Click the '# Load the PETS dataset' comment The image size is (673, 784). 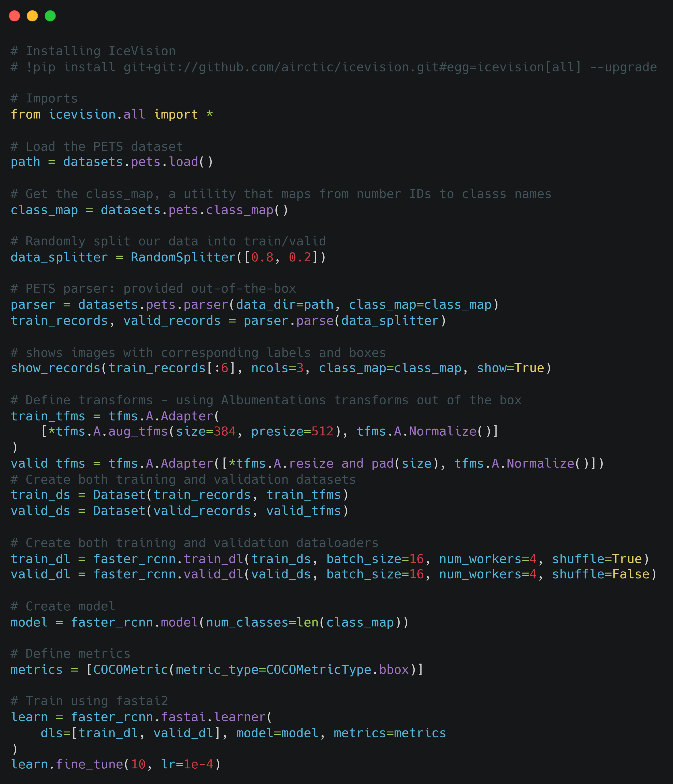coord(97,146)
